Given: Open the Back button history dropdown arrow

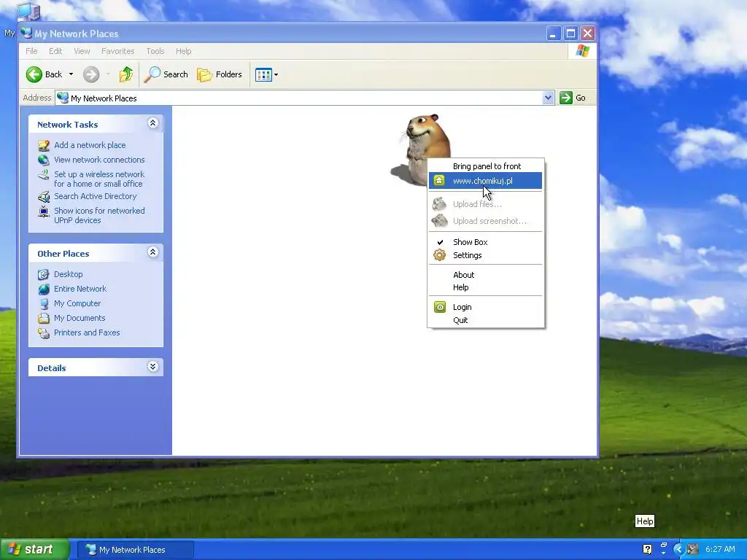Looking at the screenshot, I should click(71, 74).
